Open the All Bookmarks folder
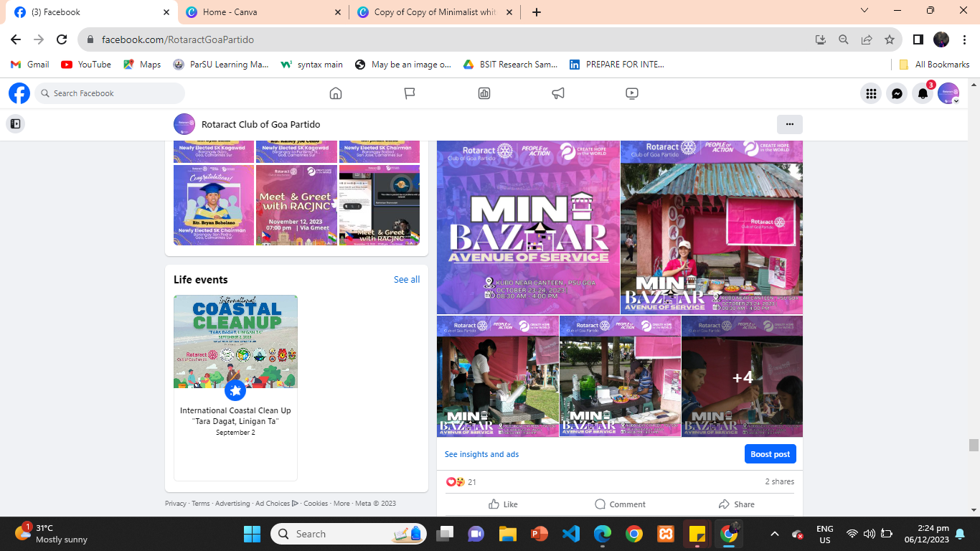Viewport: 980px width, 551px height. coord(935,64)
